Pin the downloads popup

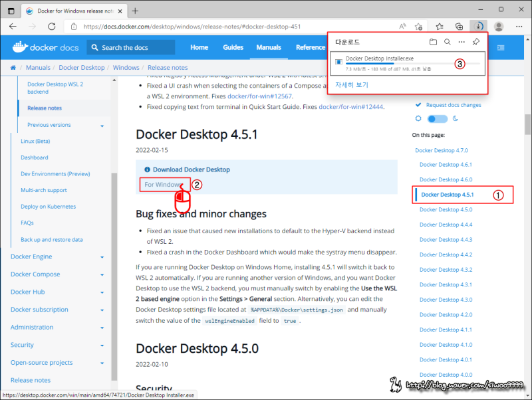(475, 42)
